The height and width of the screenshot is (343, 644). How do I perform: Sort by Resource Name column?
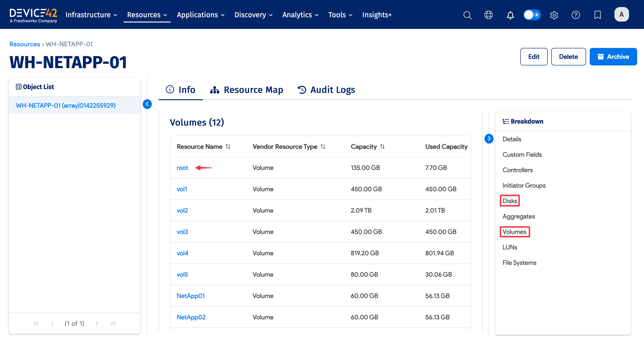tap(228, 147)
